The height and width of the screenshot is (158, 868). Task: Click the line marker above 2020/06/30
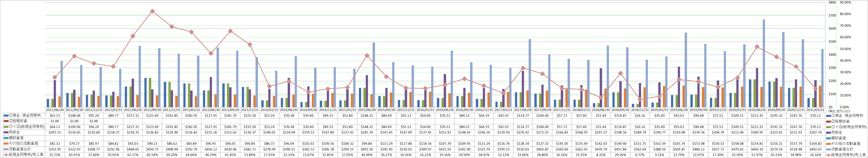pyautogui.click(x=757, y=47)
